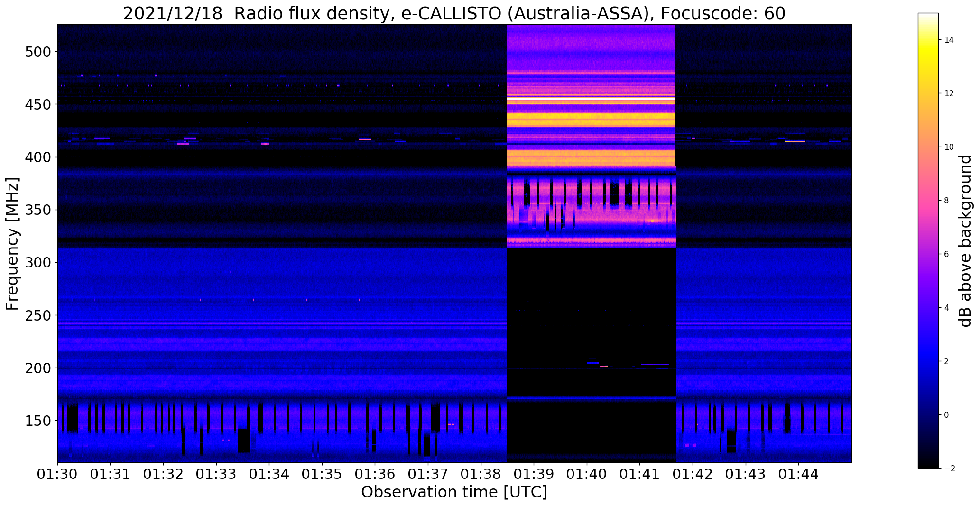Image resolution: width=980 pixels, height=506 pixels.
Task: Click the 01:34 time tick label
Action: 269,474
